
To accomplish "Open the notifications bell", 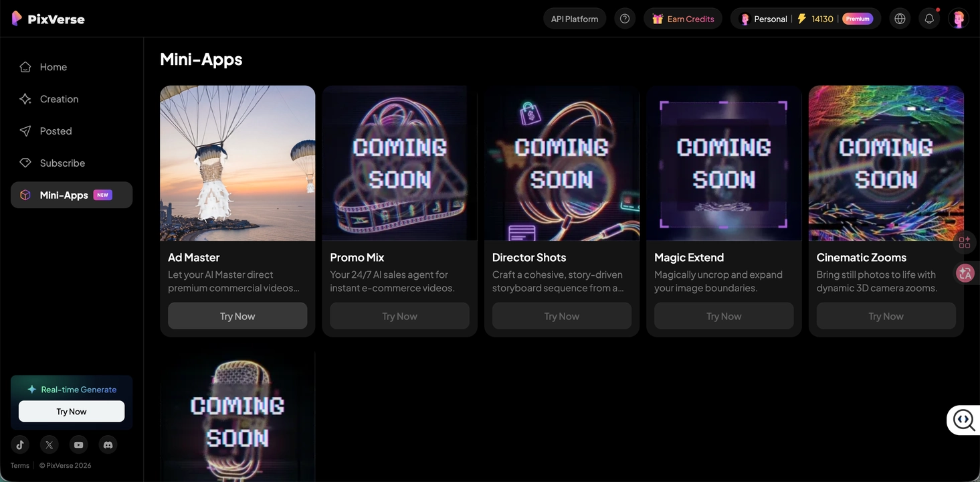I will coord(929,19).
